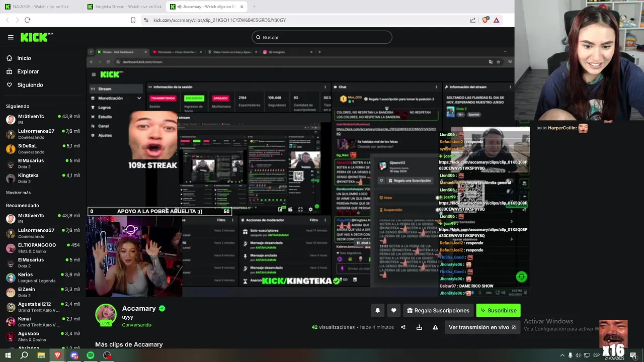This screenshot has height=362, width=644.
Task: Open ELTIOPANGOOO recommended channel
Action: (43, 248)
